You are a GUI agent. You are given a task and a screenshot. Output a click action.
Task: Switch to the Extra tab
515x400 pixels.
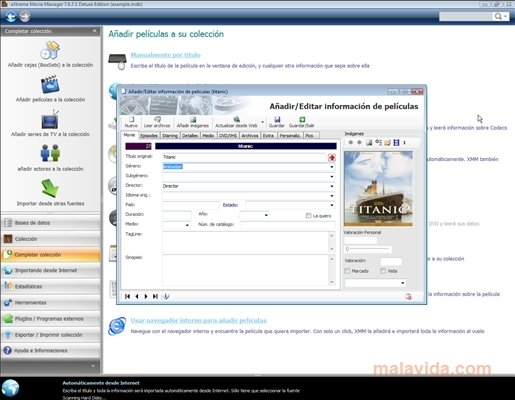pos(268,135)
